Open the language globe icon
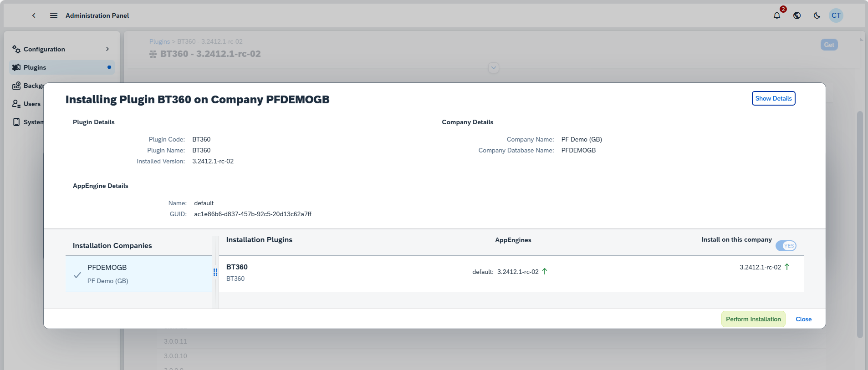 point(797,15)
